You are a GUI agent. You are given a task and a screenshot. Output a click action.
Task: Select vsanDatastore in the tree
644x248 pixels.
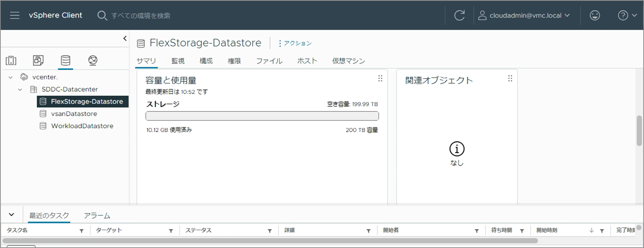74,114
